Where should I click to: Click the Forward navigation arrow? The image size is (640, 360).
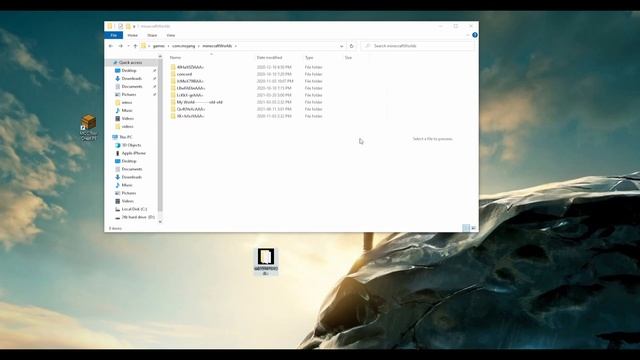[x=120, y=46]
